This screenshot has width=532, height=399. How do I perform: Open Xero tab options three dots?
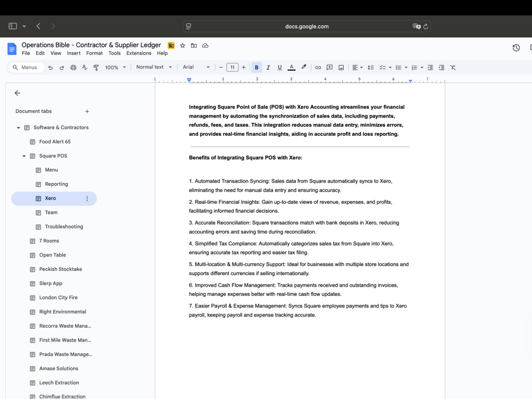click(87, 198)
